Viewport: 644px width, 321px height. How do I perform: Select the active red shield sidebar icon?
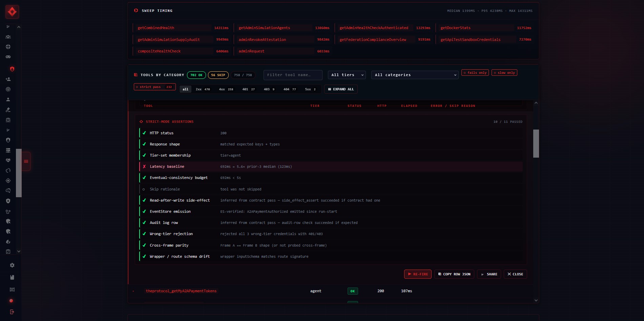coord(12,69)
